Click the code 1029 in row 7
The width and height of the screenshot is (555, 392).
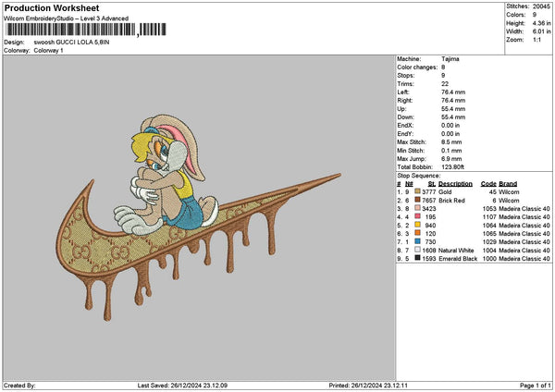click(x=489, y=242)
